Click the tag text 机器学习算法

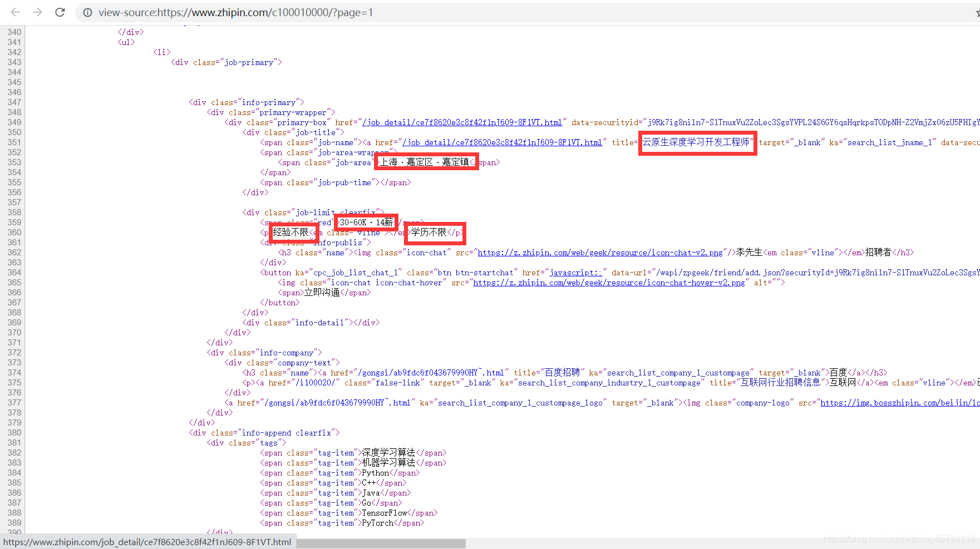click(x=388, y=463)
